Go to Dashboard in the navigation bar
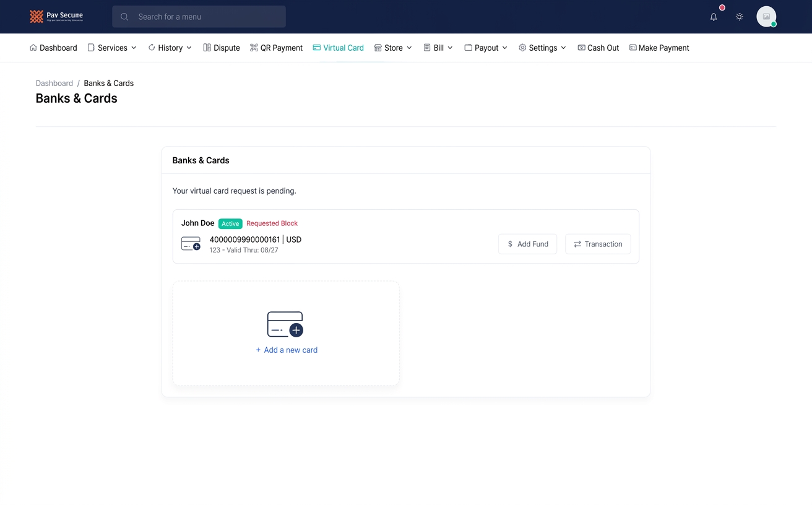 coord(53,48)
